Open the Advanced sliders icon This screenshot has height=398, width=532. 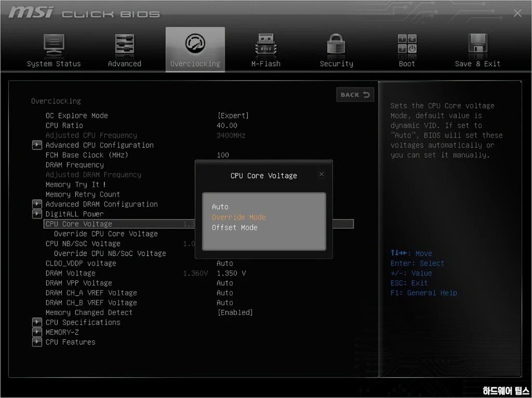pyautogui.click(x=125, y=45)
